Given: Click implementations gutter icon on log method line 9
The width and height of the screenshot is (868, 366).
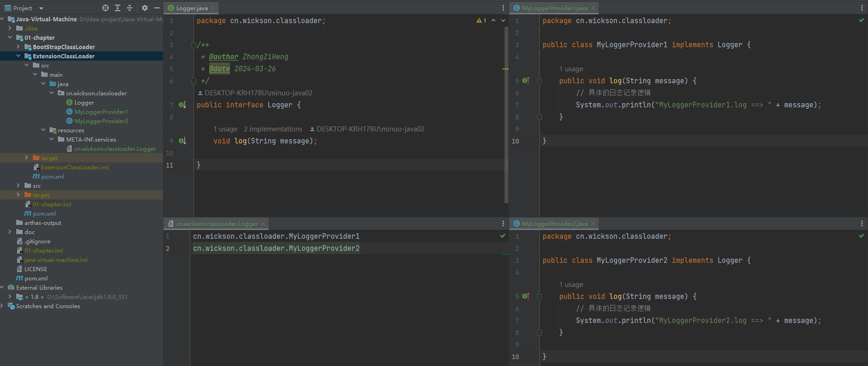Looking at the screenshot, I should [182, 141].
